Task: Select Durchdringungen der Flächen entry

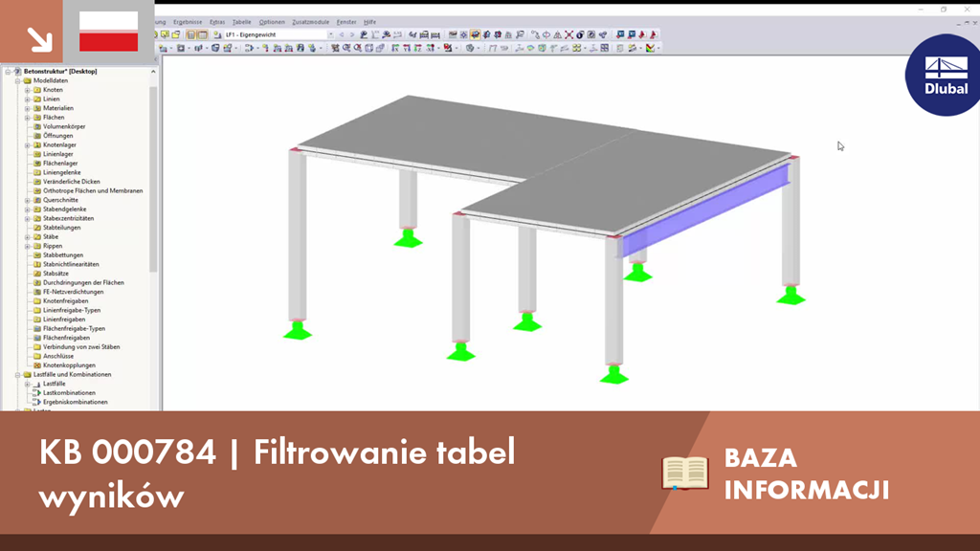Action: 83,282
